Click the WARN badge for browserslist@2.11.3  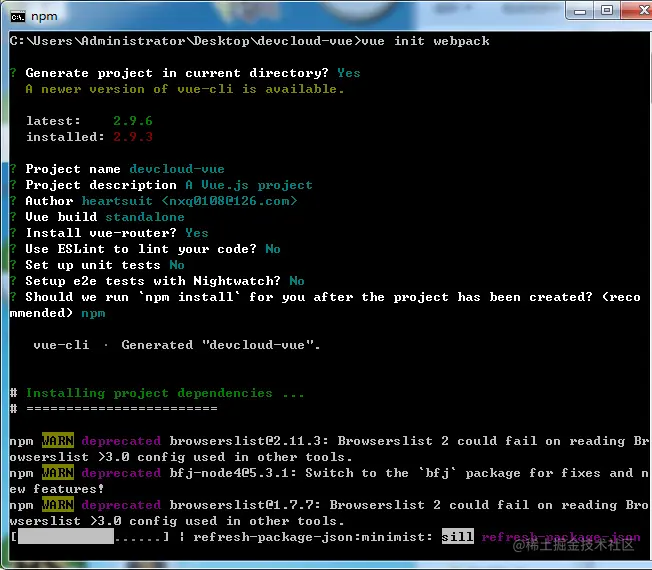[58, 441]
